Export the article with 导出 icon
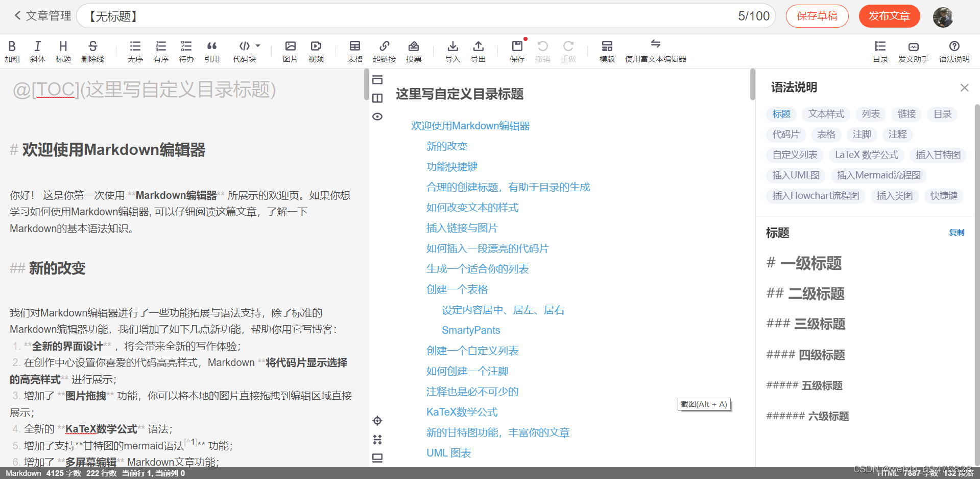This screenshot has height=479, width=980. tap(478, 52)
